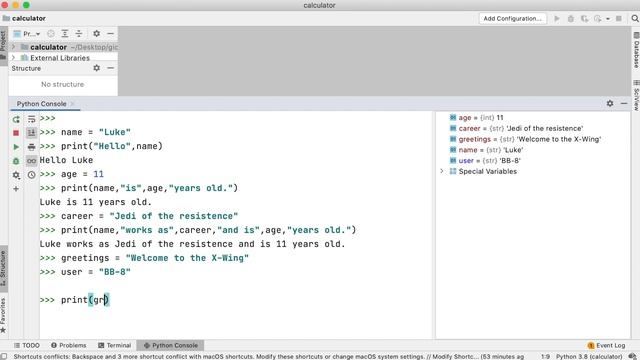Click select opened file target icon

51,33
